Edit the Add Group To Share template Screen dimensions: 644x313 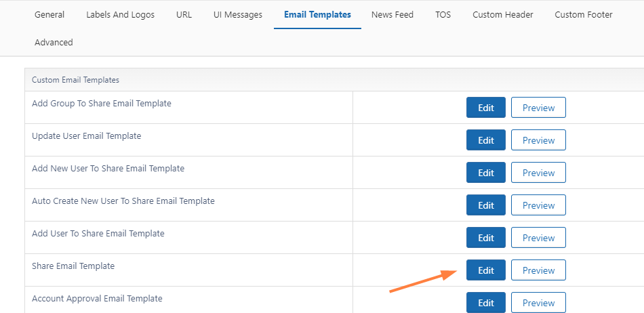[x=485, y=108]
